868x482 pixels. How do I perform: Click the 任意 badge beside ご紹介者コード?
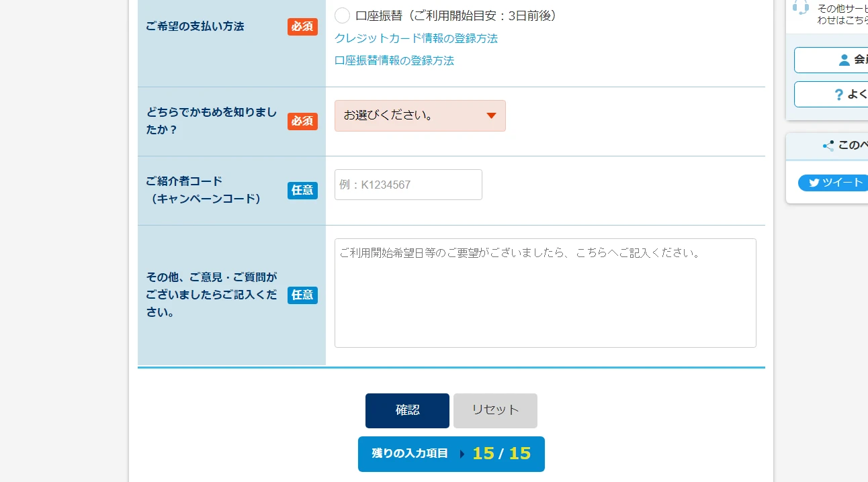(302, 190)
